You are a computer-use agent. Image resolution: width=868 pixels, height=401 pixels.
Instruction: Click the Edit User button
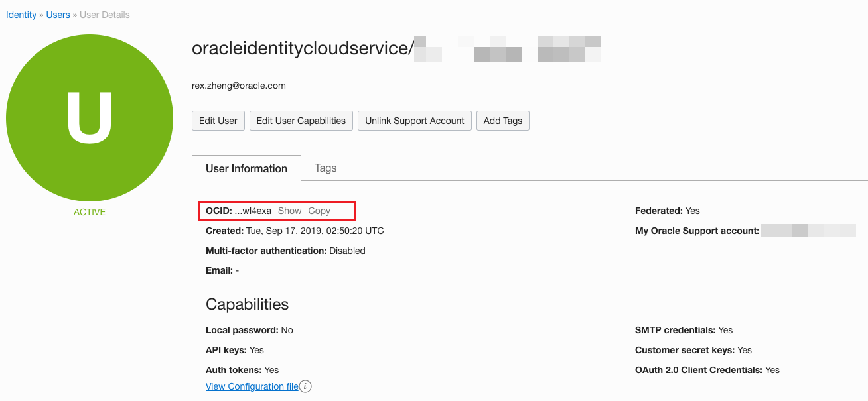(x=218, y=121)
